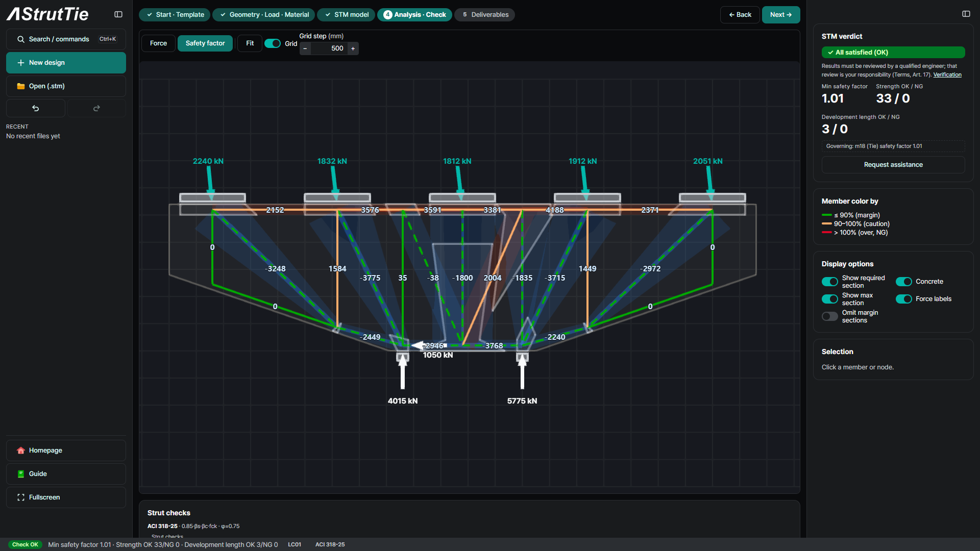This screenshot has width=980, height=551.
Task: Click the 4015 kN reaction arrow
Action: point(403,371)
